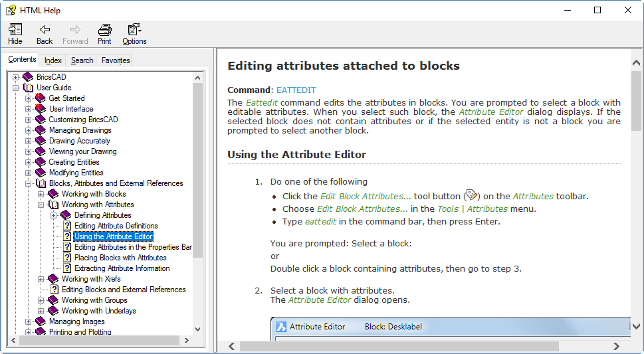Select the Working with Underlays tree item
Viewport: 644px width, 354px height.
98,311
